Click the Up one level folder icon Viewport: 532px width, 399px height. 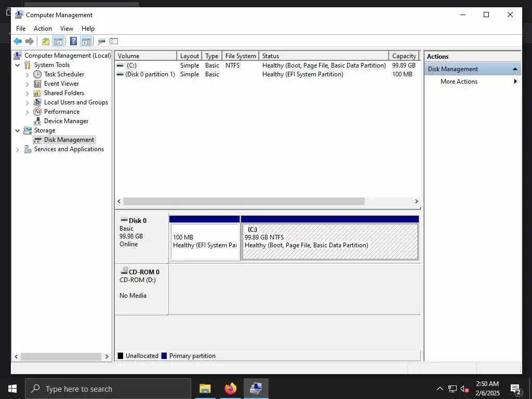click(x=46, y=42)
